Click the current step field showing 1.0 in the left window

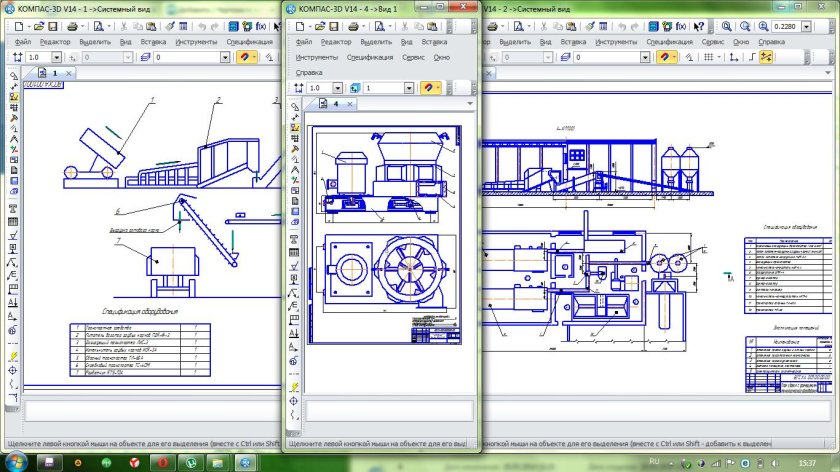[36, 58]
